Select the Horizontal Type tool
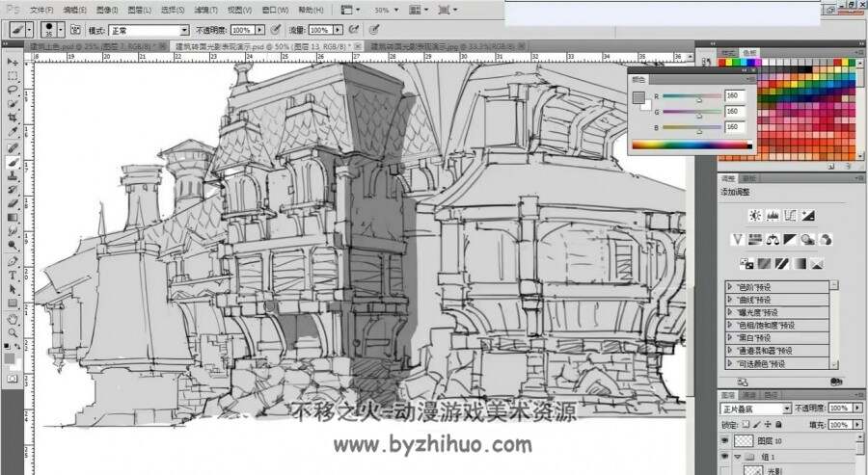The image size is (868, 475). tap(13, 275)
